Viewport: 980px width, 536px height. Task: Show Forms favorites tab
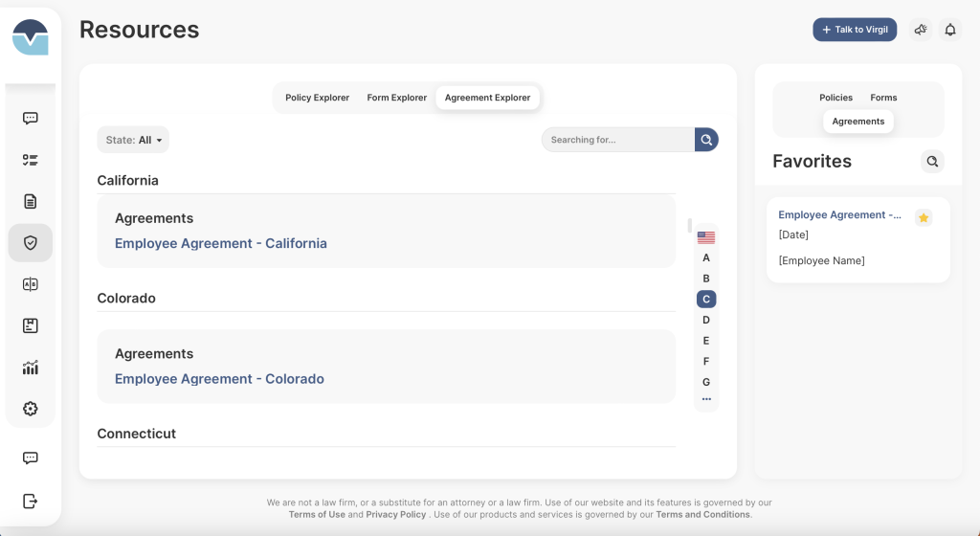click(883, 98)
